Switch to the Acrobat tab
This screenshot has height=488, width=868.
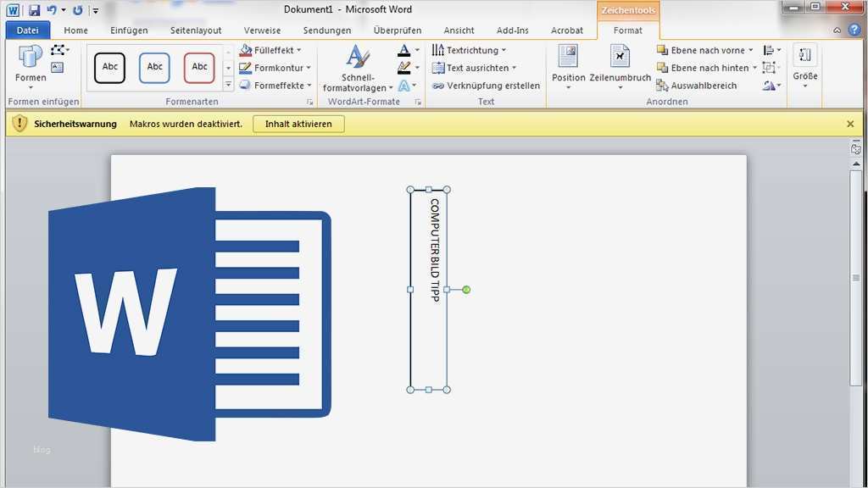(x=567, y=30)
